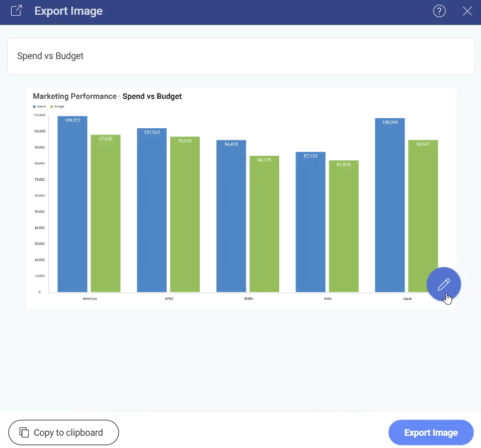Click the Americas Budget bar 97,830
The height and width of the screenshot is (448, 481).
(x=105, y=214)
